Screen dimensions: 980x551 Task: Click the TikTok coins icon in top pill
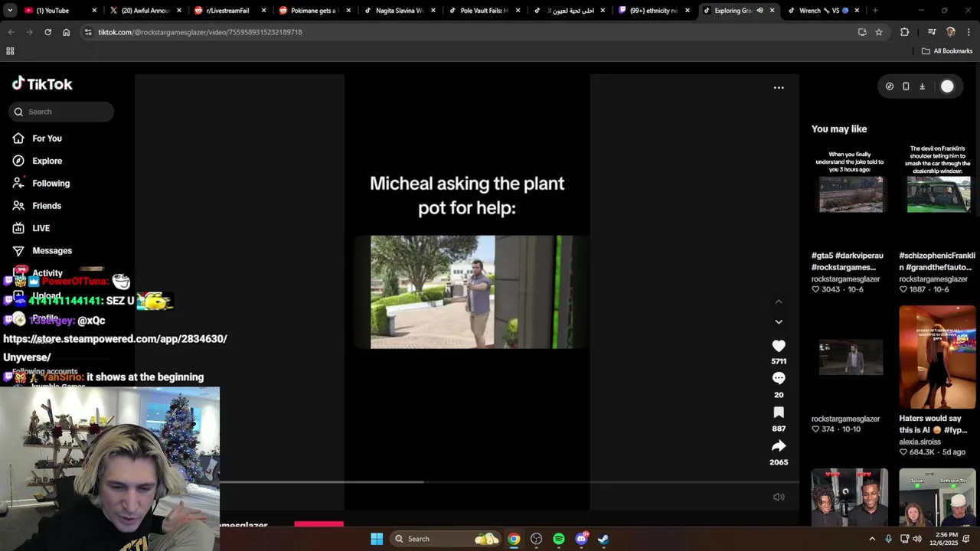[x=889, y=86]
